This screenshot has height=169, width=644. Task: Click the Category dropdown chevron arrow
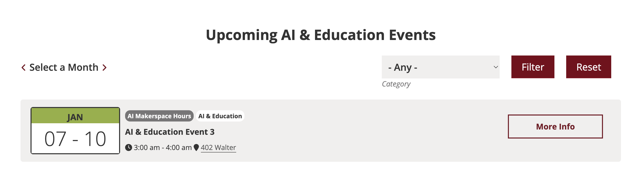click(495, 67)
